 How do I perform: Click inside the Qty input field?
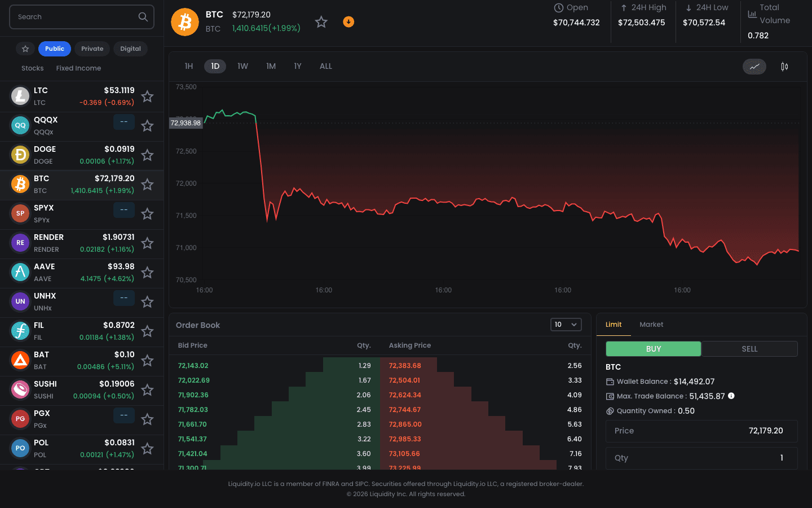point(701,458)
